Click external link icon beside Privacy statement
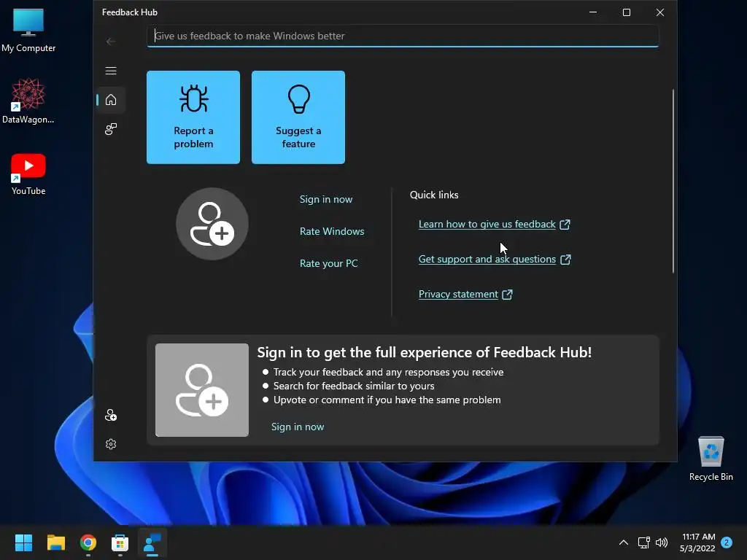This screenshot has width=747, height=560. pos(508,295)
